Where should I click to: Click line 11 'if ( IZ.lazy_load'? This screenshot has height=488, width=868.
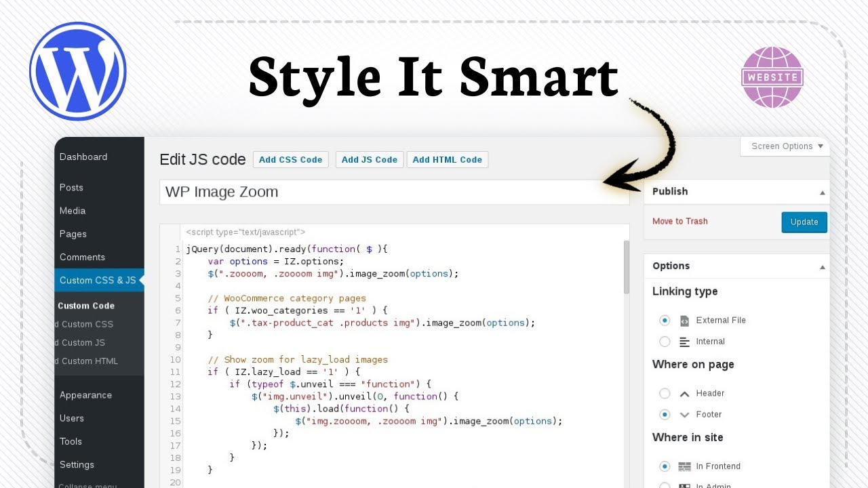pos(284,372)
